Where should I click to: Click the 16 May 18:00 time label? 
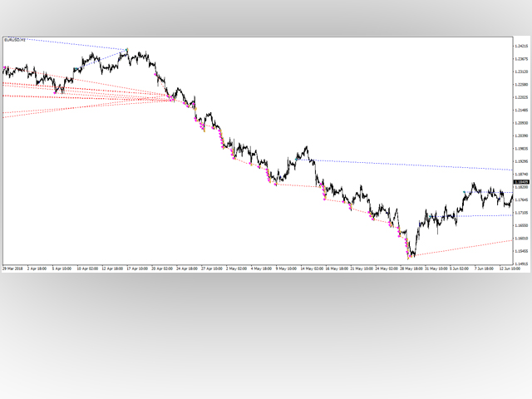coord(337,268)
